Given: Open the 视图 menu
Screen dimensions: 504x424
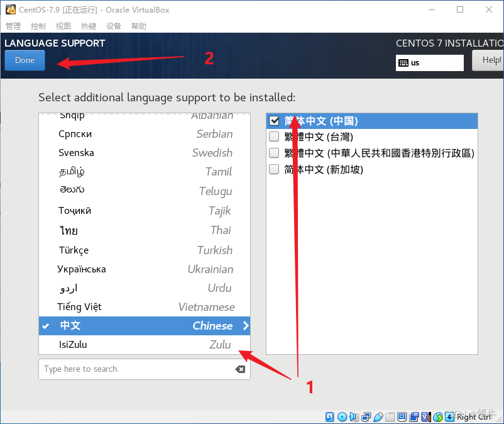Looking at the screenshot, I should 63,26.
